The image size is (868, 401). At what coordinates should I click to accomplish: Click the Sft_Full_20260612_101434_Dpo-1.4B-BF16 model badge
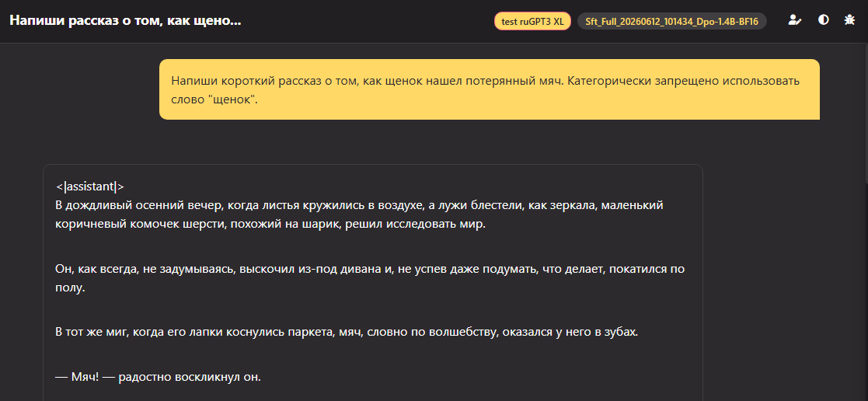coord(672,21)
